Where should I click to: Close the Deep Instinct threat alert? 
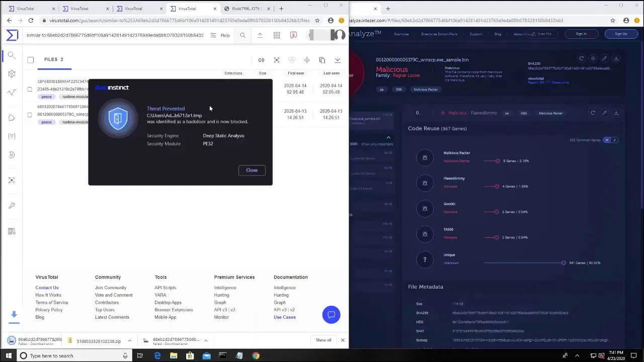click(x=252, y=170)
